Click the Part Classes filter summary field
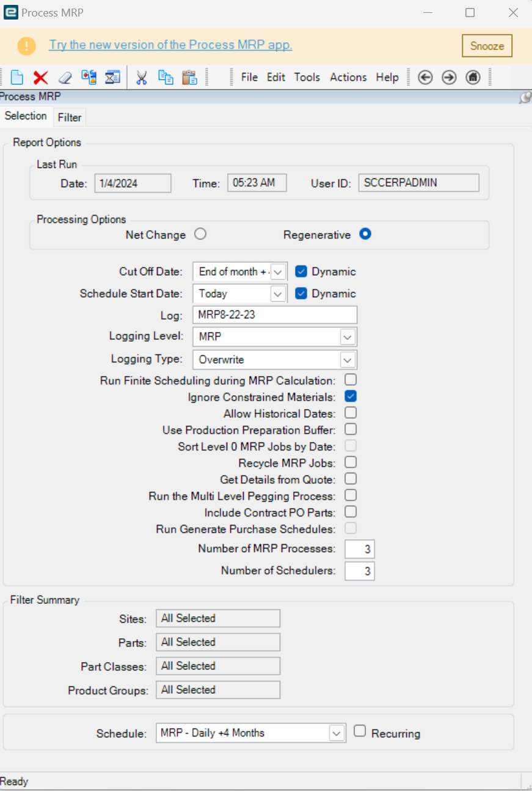This screenshot has height=791, width=532. pyautogui.click(x=218, y=666)
